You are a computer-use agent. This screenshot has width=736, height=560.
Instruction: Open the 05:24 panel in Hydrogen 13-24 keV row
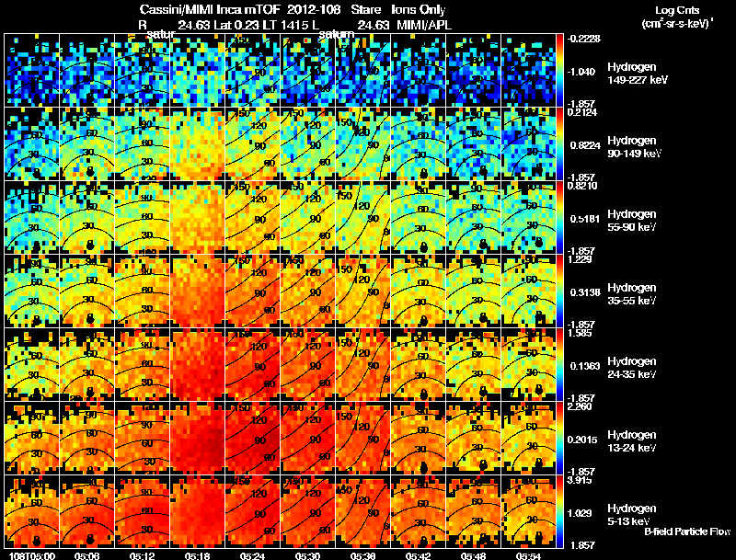[x=252, y=438]
